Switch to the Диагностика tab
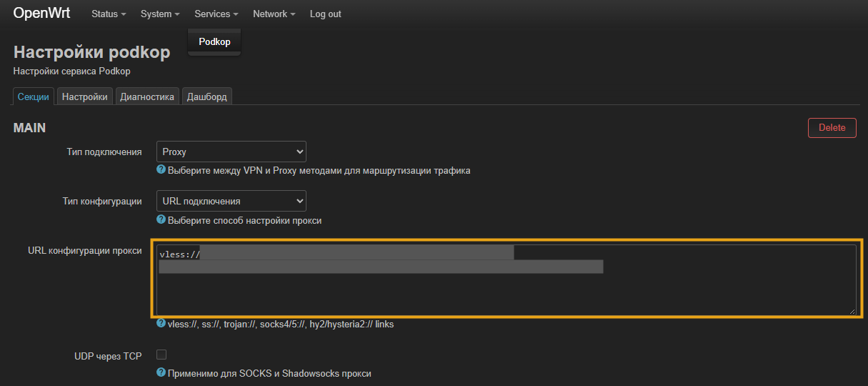Image resolution: width=868 pixels, height=386 pixels. [x=147, y=96]
